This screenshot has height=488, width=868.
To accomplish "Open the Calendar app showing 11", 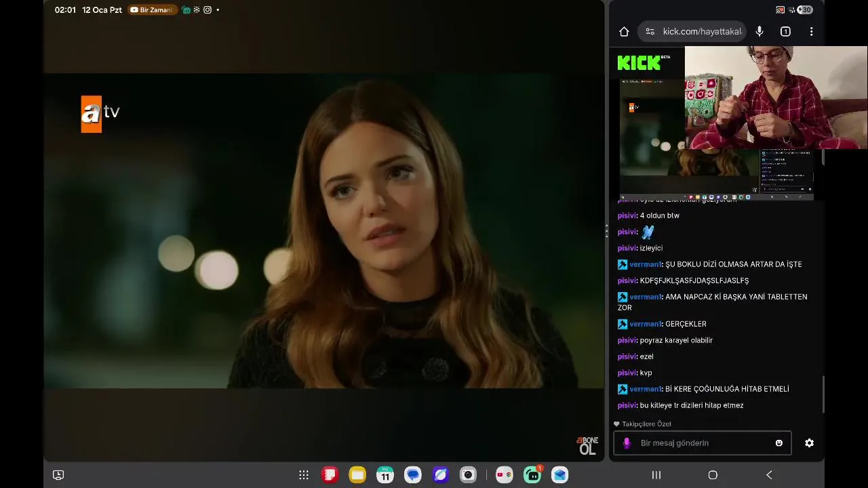I will 385,475.
